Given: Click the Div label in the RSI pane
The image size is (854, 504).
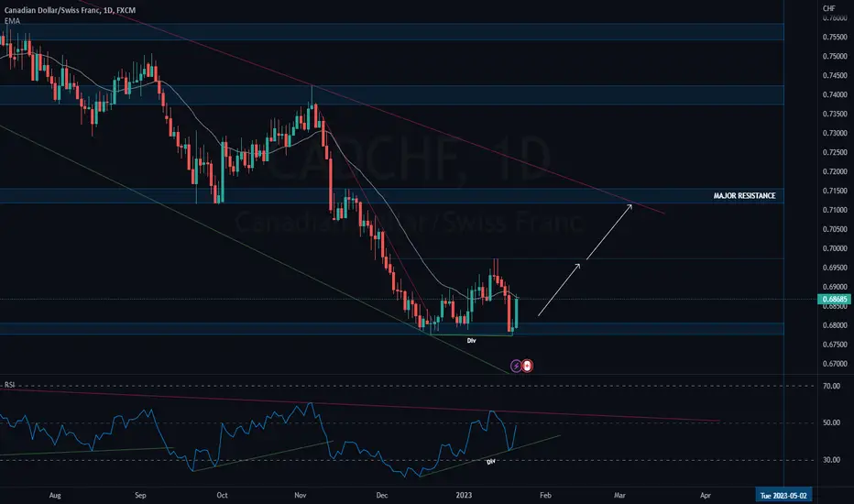Looking at the screenshot, I should click(x=491, y=462).
